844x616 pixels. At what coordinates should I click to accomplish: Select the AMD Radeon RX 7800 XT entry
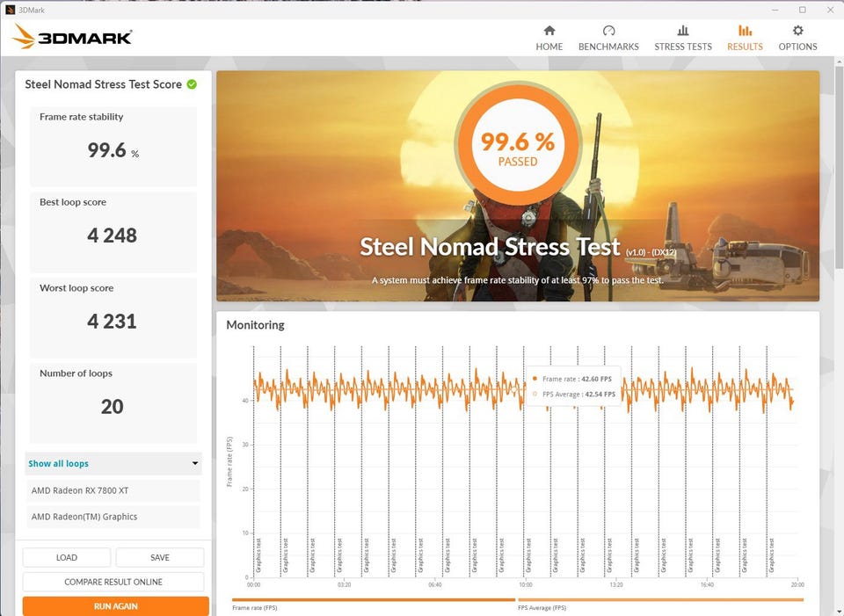(x=113, y=490)
